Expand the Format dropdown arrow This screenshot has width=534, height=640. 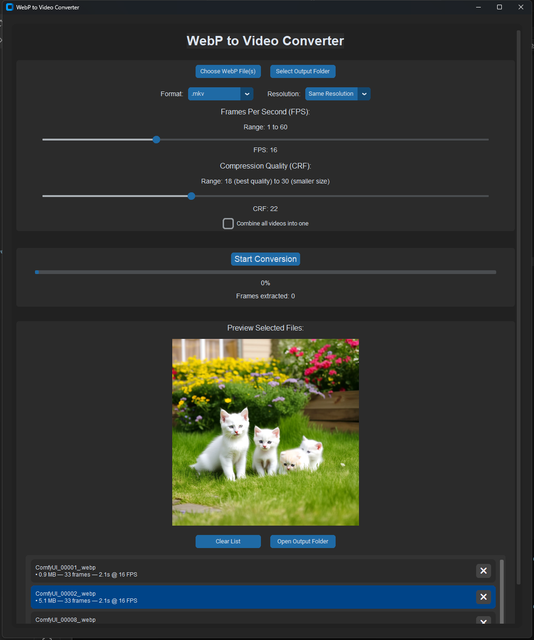(247, 94)
